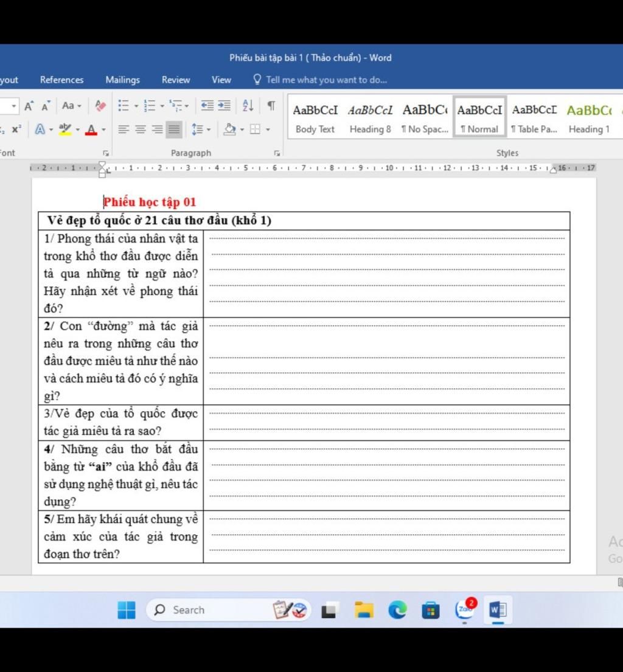Image resolution: width=623 pixels, height=672 pixels.
Task: Center align the paragraph text
Action: (141, 129)
